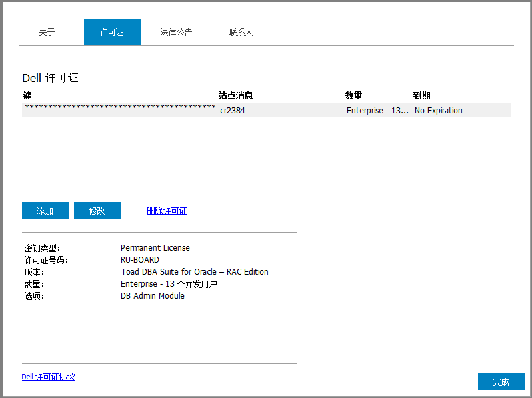The width and height of the screenshot is (532, 398).
Task: Click the 数量 column header
Action: point(353,95)
